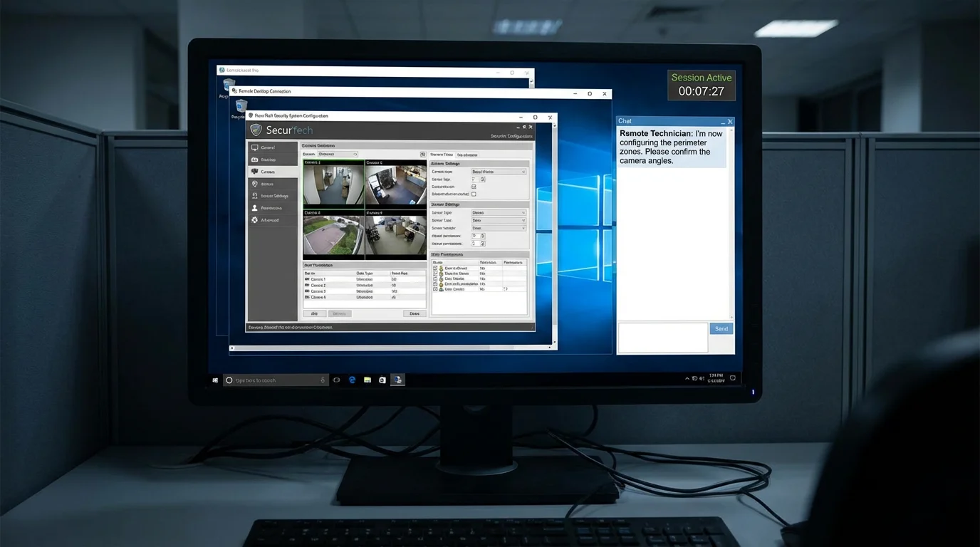Viewport: 980px width, 547px height.
Task: Switch to the second tab in settings panel
Action: [x=468, y=155]
